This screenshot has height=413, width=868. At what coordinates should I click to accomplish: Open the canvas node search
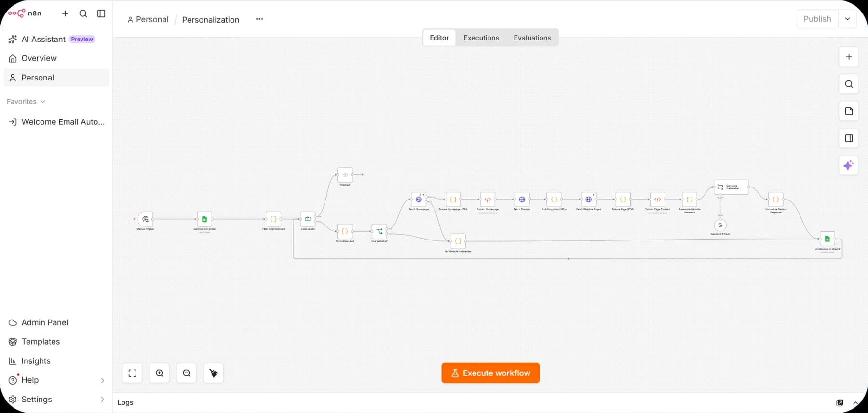[849, 84]
